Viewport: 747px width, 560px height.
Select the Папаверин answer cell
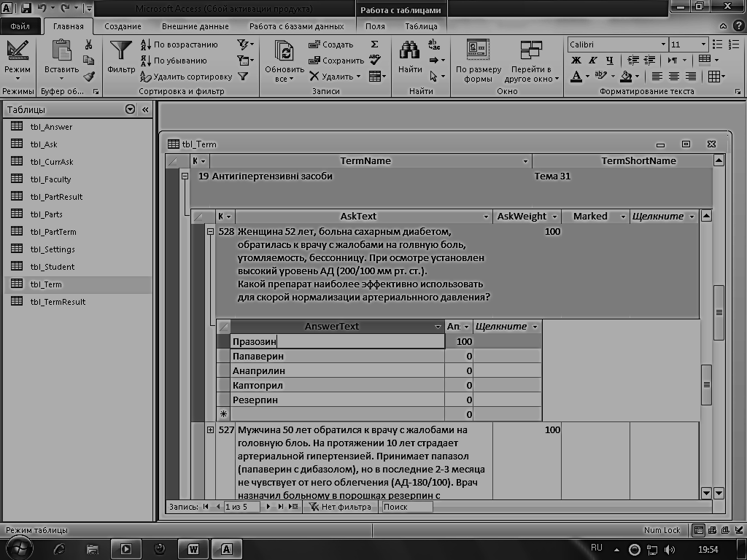pyautogui.click(x=337, y=356)
